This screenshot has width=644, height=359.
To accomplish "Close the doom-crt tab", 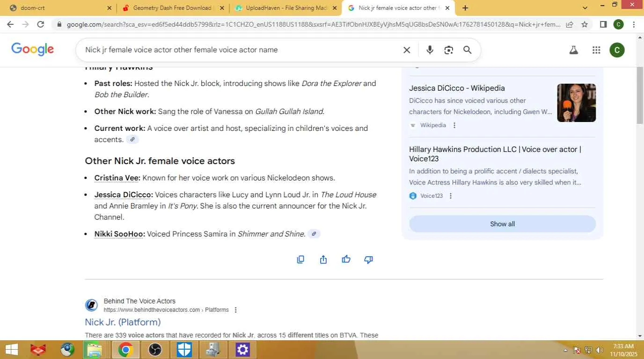I will tap(109, 8).
